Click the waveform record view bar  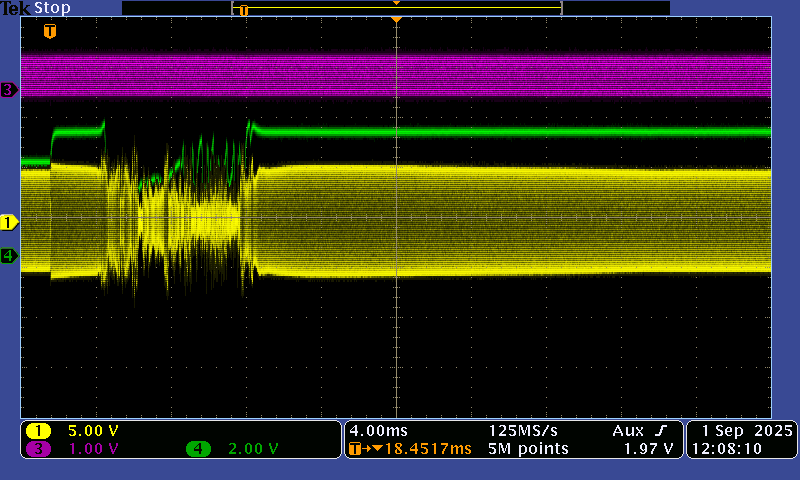[x=397, y=8]
